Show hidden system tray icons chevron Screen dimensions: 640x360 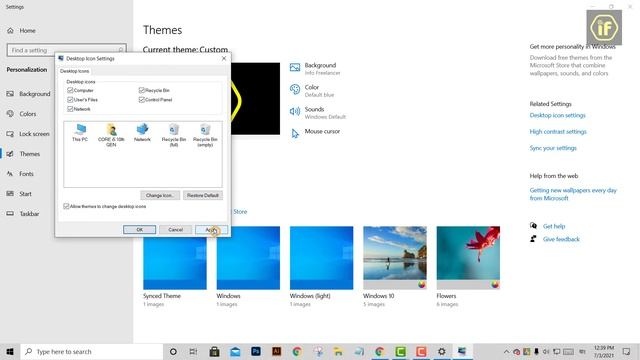506,351
